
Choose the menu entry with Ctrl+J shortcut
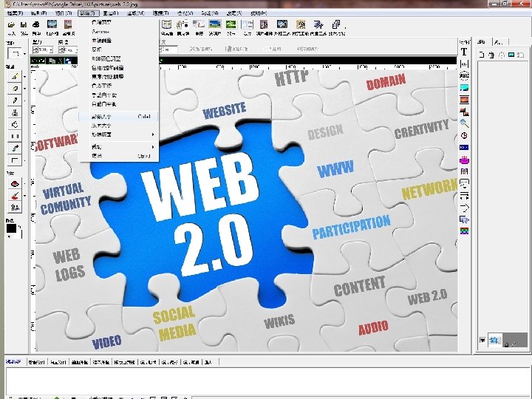coord(118,156)
